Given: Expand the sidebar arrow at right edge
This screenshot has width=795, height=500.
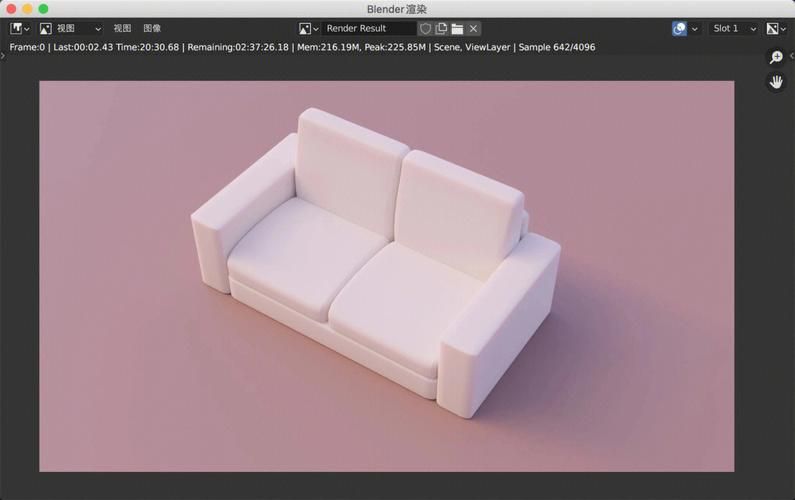Looking at the screenshot, I should point(792,56).
